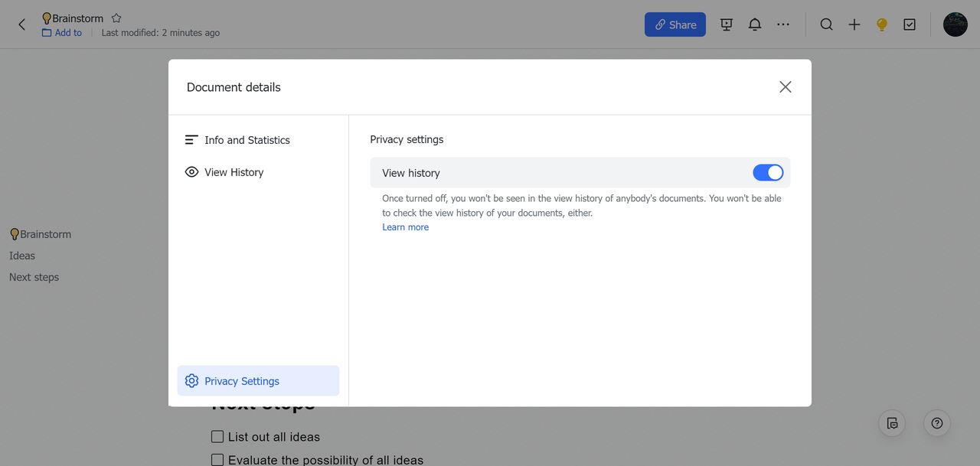The width and height of the screenshot is (980, 466).
Task: Check the Evaluate the possibility checkbox
Action: 217,460
